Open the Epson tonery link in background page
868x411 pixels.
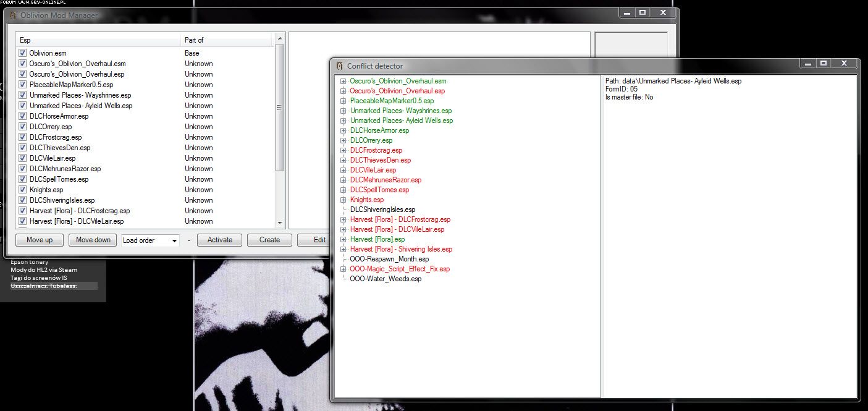(x=30, y=262)
